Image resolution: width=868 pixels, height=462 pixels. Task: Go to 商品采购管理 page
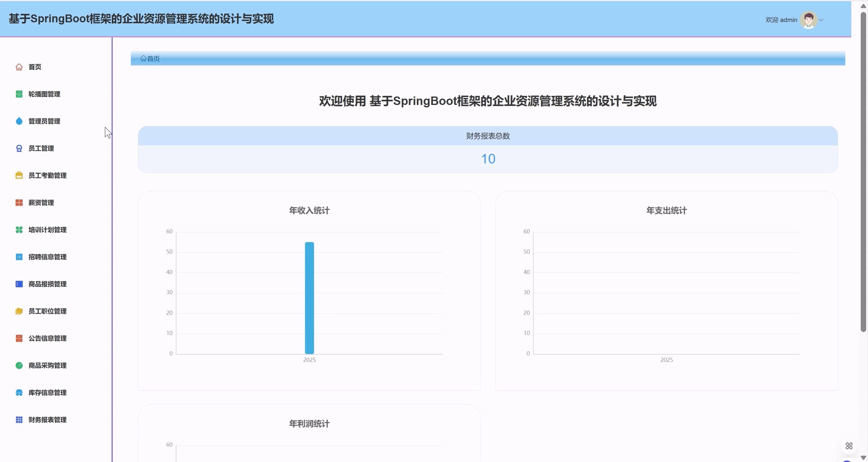tap(47, 366)
